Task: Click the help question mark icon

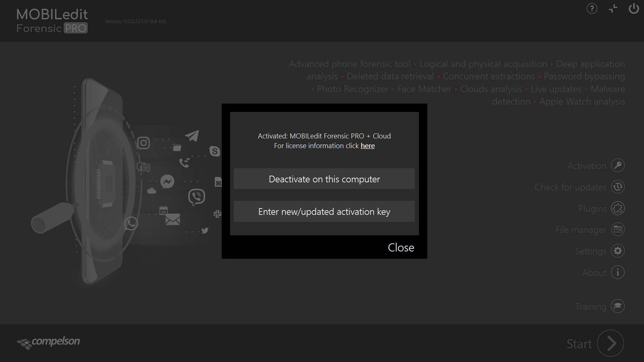Action: tap(592, 9)
